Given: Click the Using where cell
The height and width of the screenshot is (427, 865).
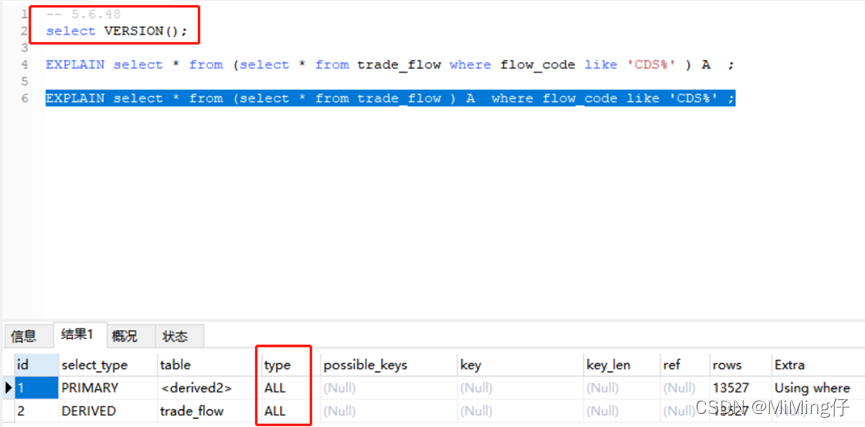Looking at the screenshot, I should pos(818,388).
